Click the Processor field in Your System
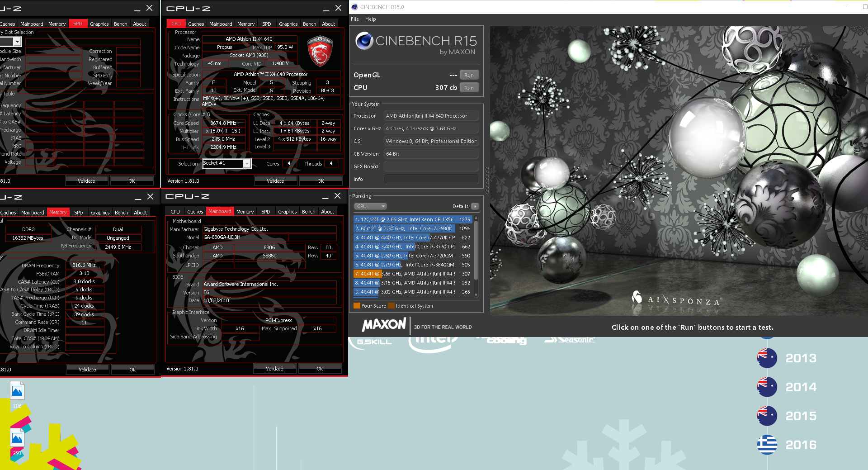 (431, 116)
